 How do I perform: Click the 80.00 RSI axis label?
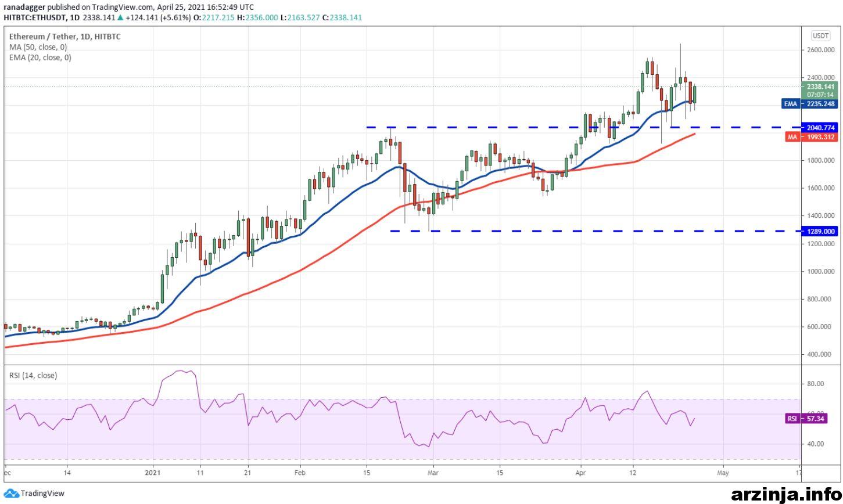click(x=815, y=384)
